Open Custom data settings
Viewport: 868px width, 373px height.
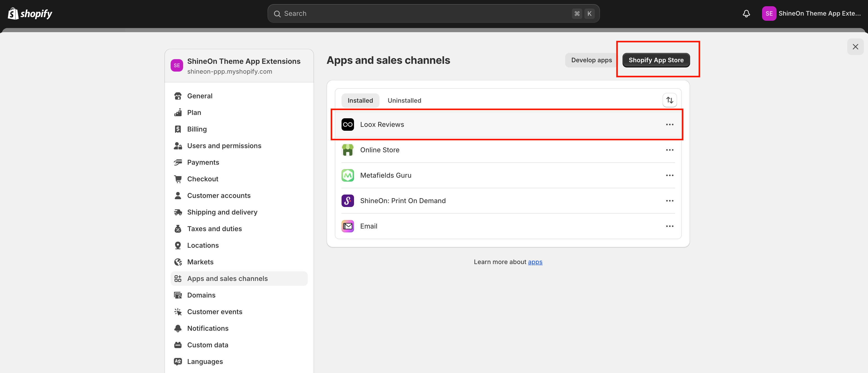click(x=239, y=345)
